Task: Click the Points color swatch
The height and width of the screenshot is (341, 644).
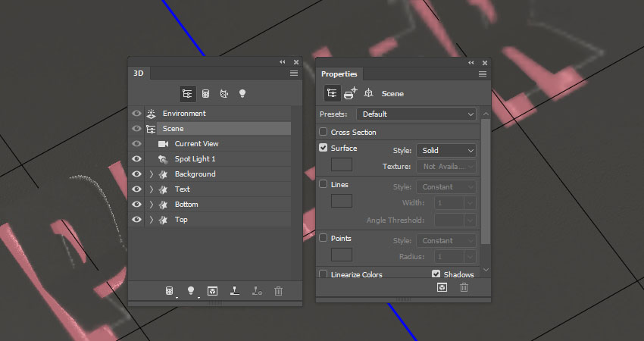Action: pos(342,255)
